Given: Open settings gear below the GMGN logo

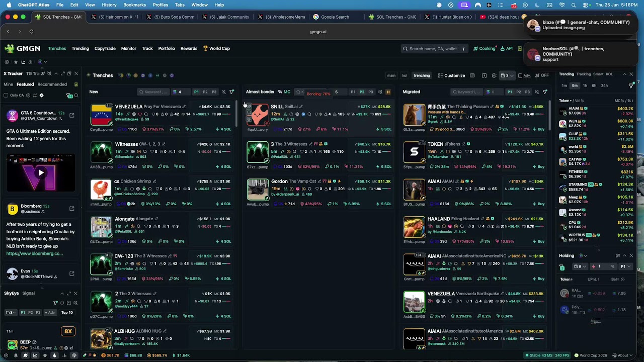Looking at the screenshot, I should tap(7, 62).
